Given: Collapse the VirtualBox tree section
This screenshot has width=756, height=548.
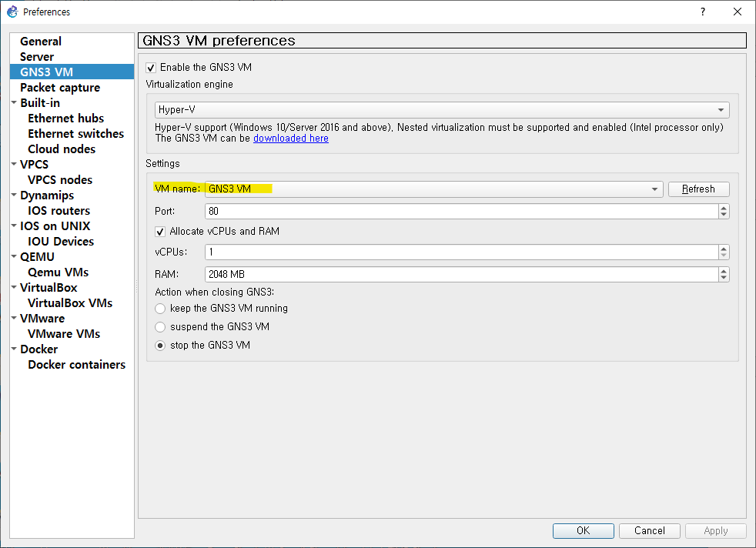Looking at the screenshot, I should (14, 288).
